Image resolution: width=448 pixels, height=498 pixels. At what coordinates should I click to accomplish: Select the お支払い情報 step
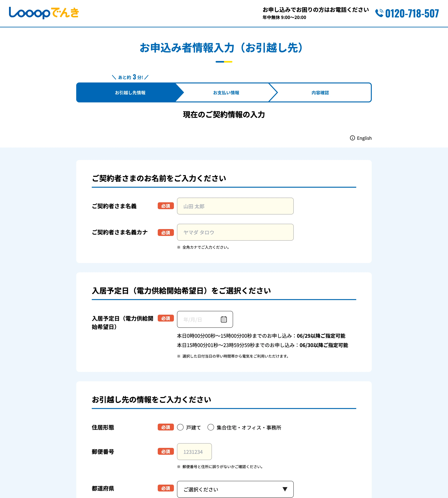point(226,93)
